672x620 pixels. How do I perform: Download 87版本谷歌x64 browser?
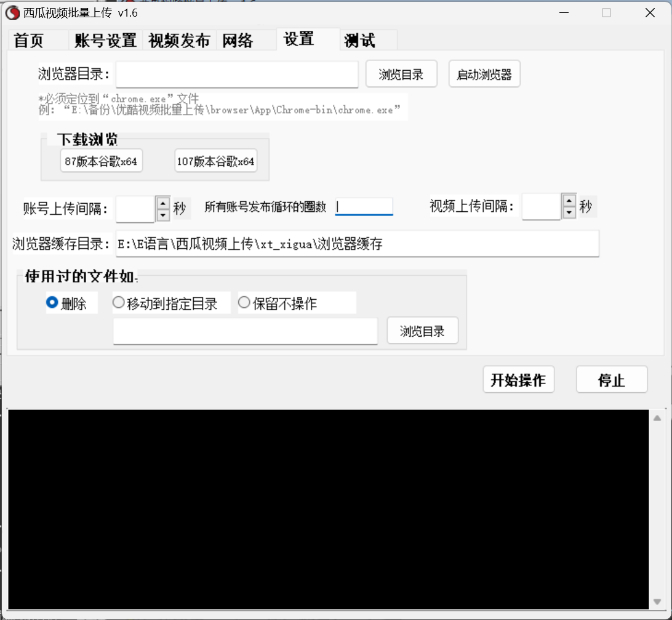coord(101,162)
